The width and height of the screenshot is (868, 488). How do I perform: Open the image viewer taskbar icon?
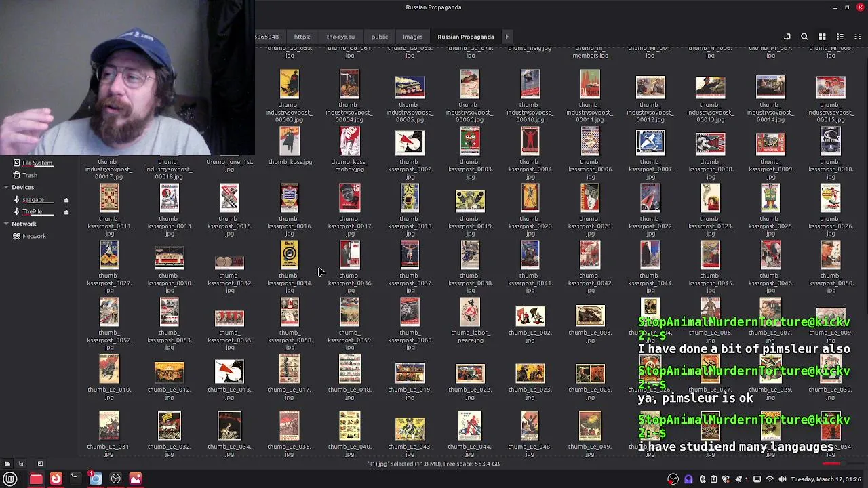[x=136, y=479]
